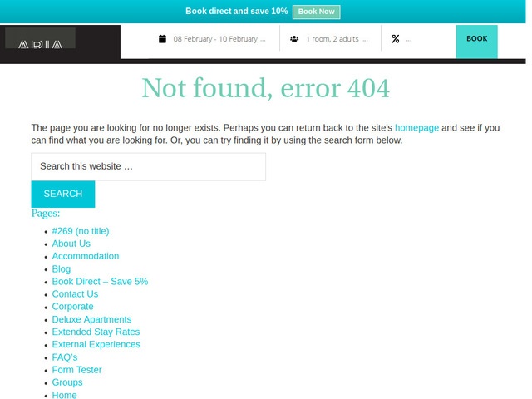Open the #269 (no title) page link
The image size is (532, 399).
(80, 231)
